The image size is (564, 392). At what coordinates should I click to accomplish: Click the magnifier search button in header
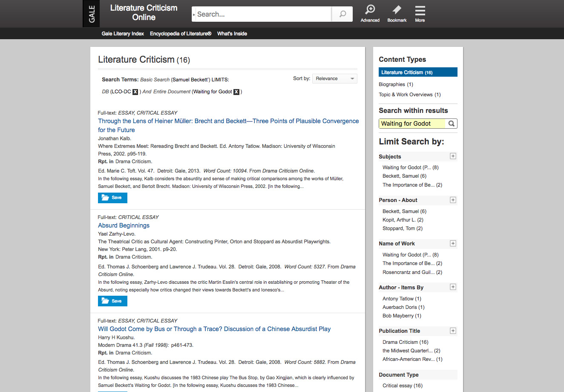point(342,14)
